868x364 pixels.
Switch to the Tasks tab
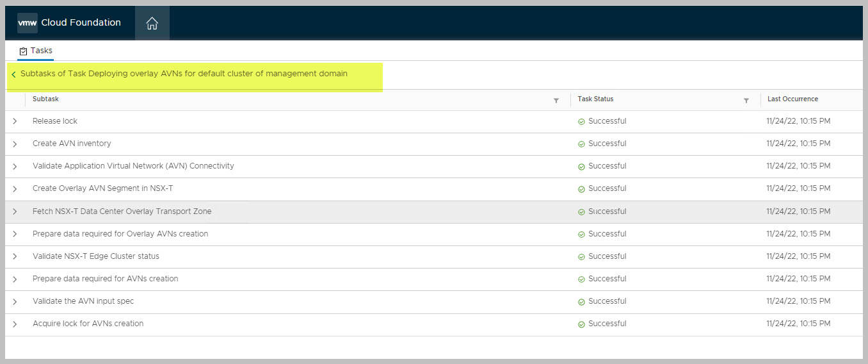36,51
